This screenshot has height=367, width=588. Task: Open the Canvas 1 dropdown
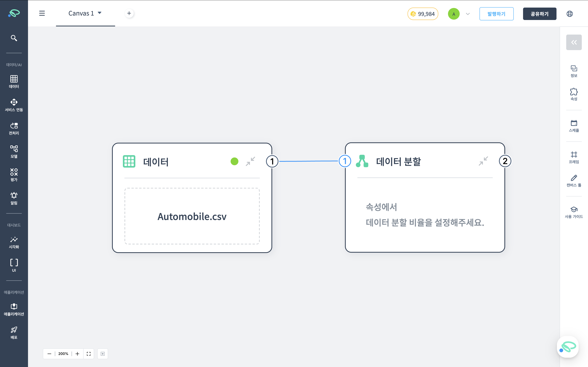pos(100,13)
